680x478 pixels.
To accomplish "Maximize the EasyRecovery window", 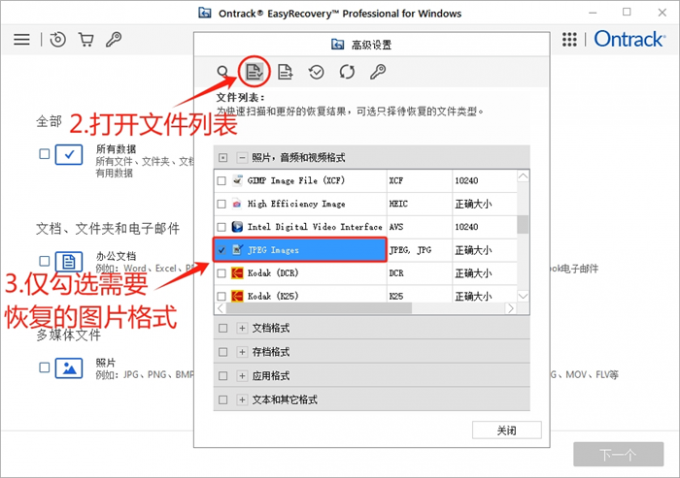I will [627, 12].
